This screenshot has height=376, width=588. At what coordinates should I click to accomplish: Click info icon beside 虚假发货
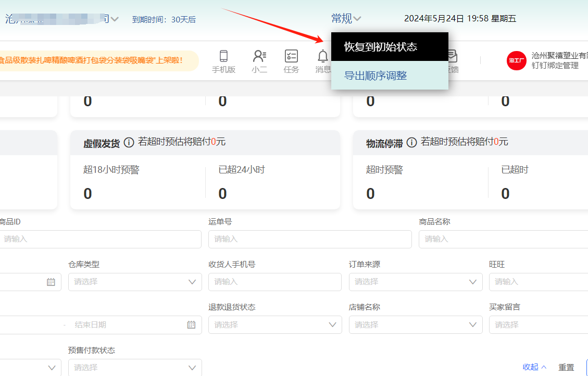coord(129,143)
